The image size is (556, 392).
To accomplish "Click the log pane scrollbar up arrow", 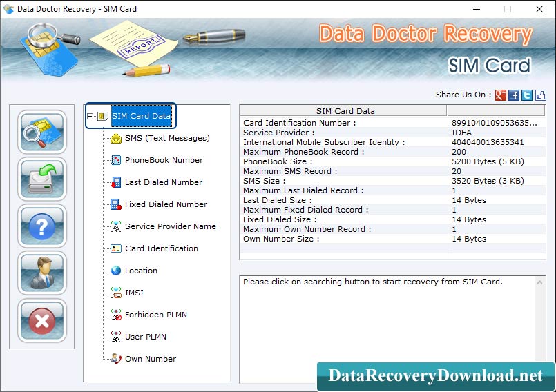I will coord(539,282).
